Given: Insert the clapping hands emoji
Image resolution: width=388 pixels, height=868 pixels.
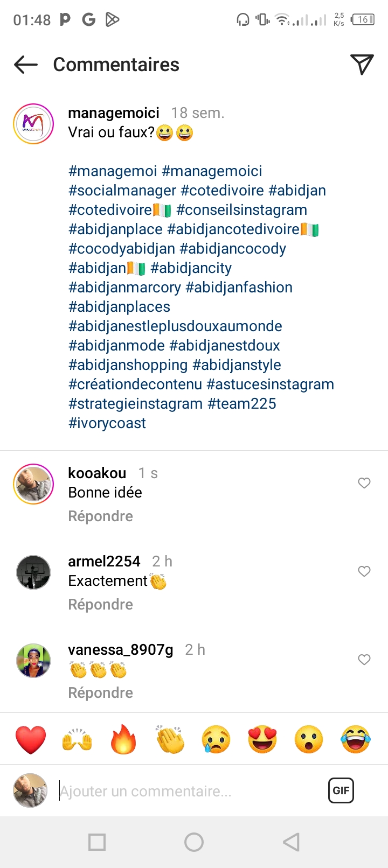Looking at the screenshot, I should click(x=170, y=739).
